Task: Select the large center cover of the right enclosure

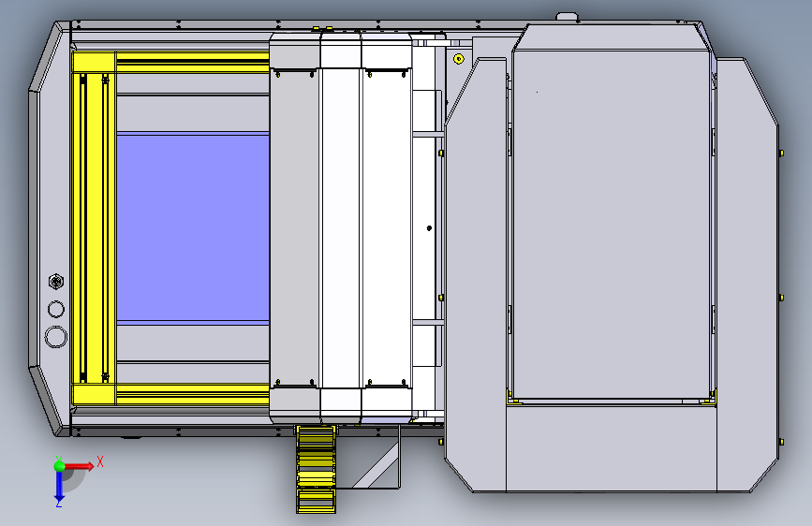Action: (x=611, y=225)
